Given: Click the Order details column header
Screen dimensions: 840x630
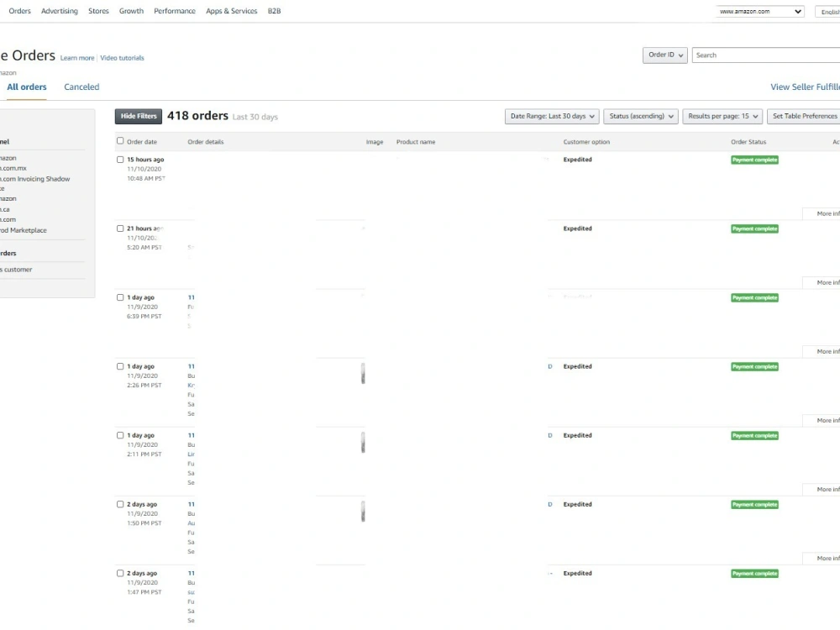Looking at the screenshot, I should click(x=206, y=142).
